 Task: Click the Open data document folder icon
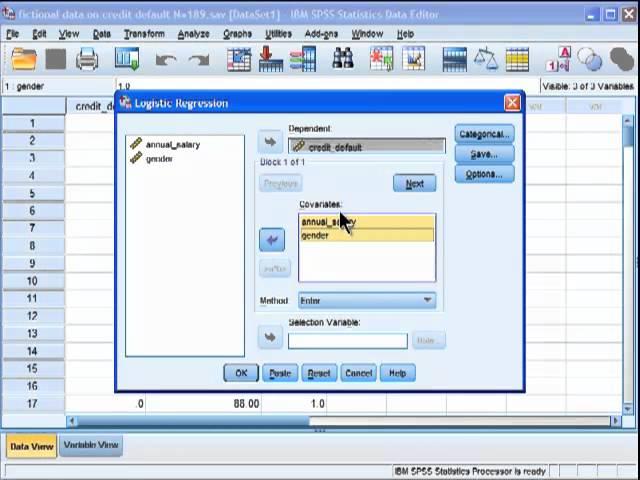point(24,59)
